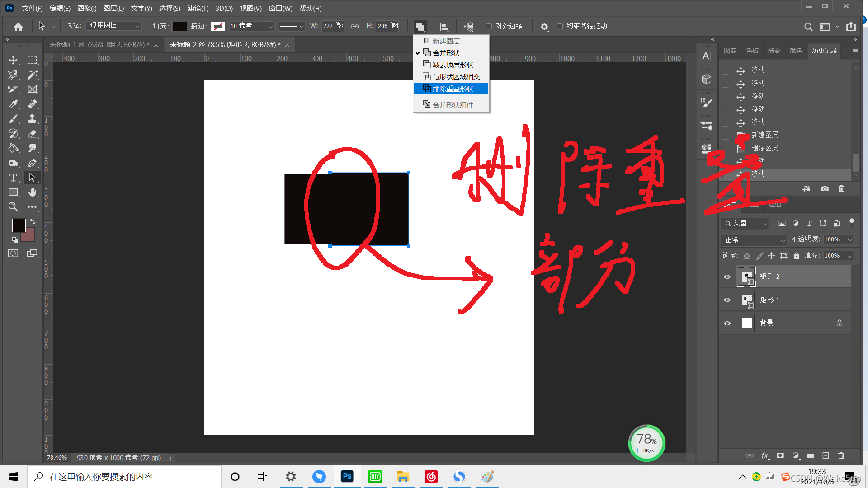Click the Windows search box
Image resolution: width=868 pixels, height=488 pixels.
tap(124, 477)
